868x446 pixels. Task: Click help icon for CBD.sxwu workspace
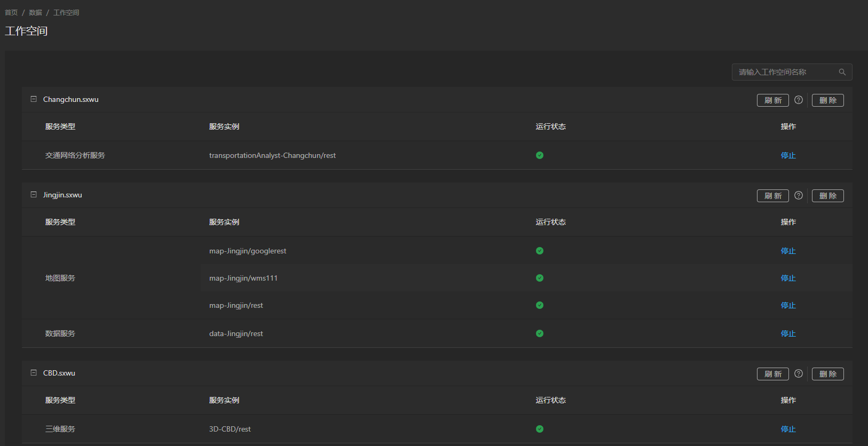(799, 373)
